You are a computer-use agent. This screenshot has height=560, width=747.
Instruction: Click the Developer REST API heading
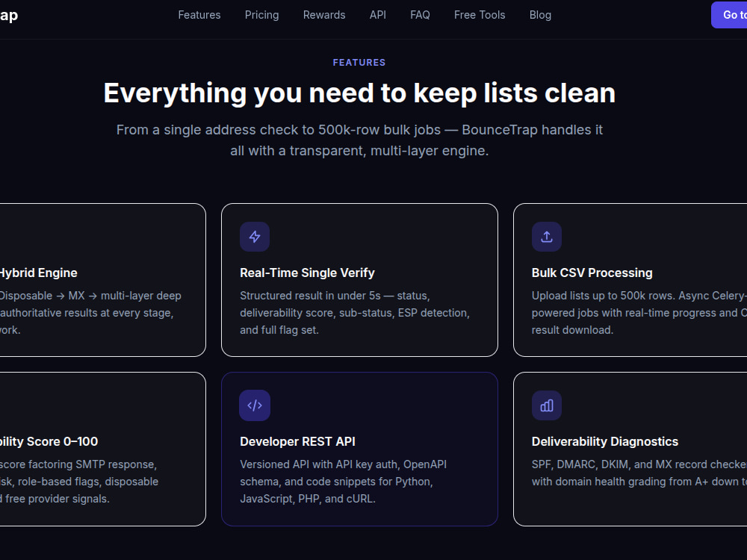click(x=298, y=441)
